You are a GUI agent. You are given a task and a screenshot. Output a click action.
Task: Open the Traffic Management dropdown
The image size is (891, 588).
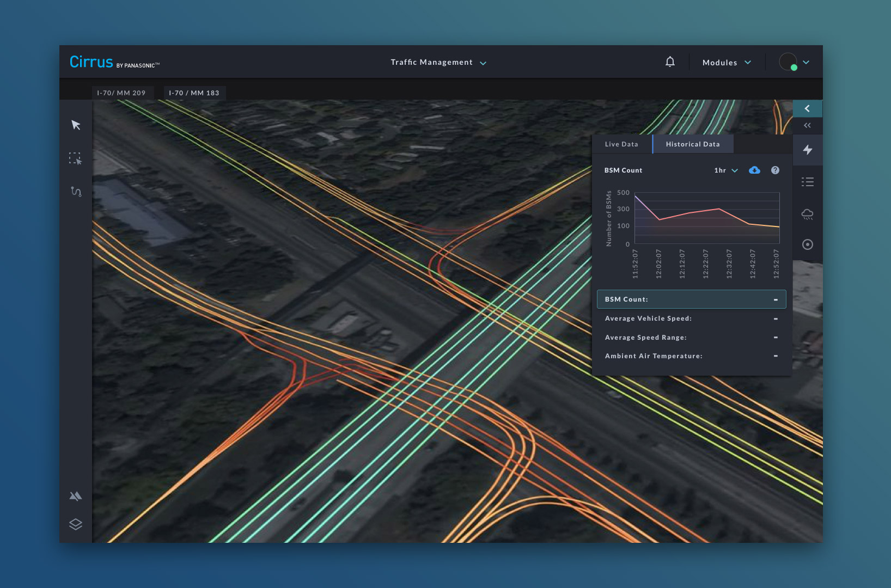point(438,63)
